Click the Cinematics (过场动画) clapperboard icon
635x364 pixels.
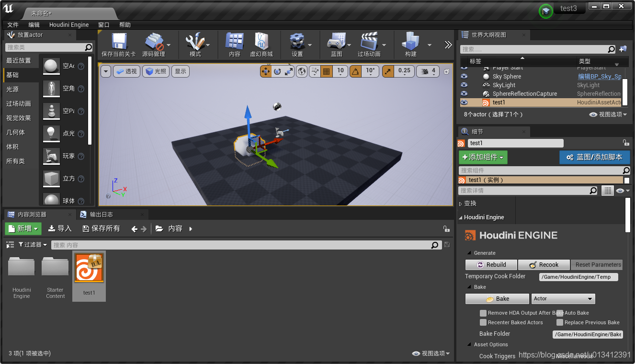pos(369,42)
